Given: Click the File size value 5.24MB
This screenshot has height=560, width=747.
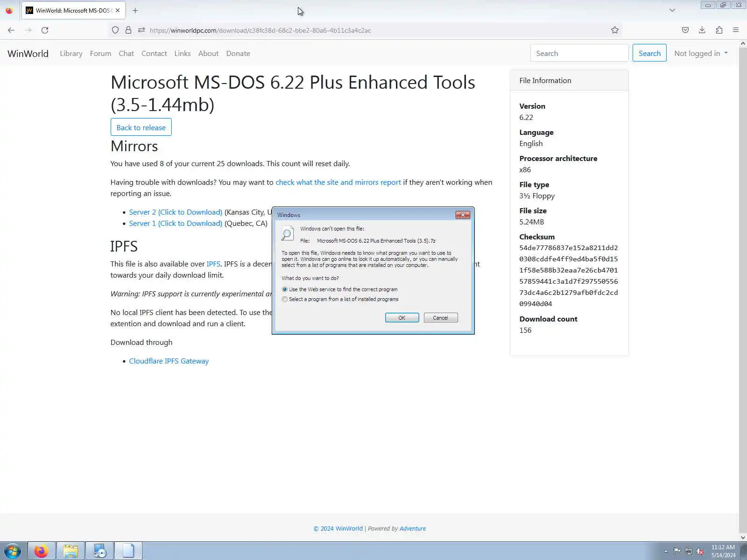Looking at the screenshot, I should (x=531, y=222).
